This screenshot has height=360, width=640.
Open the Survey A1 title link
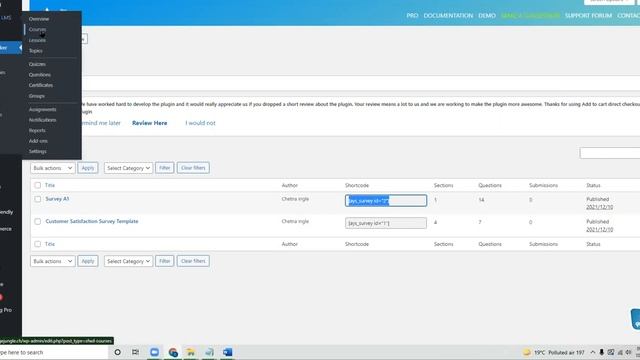pyautogui.click(x=57, y=199)
